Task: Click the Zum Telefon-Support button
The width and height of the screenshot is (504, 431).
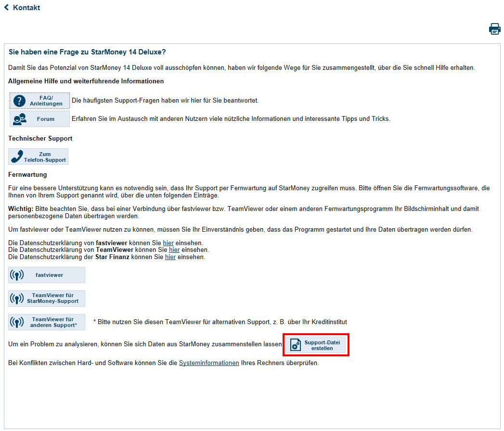Action: click(x=38, y=157)
